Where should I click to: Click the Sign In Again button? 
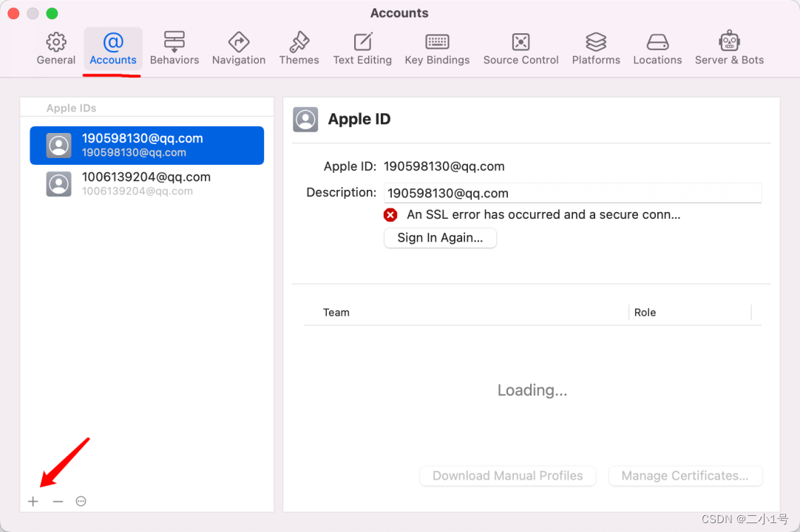pyautogui.click(x=440, y=238)
